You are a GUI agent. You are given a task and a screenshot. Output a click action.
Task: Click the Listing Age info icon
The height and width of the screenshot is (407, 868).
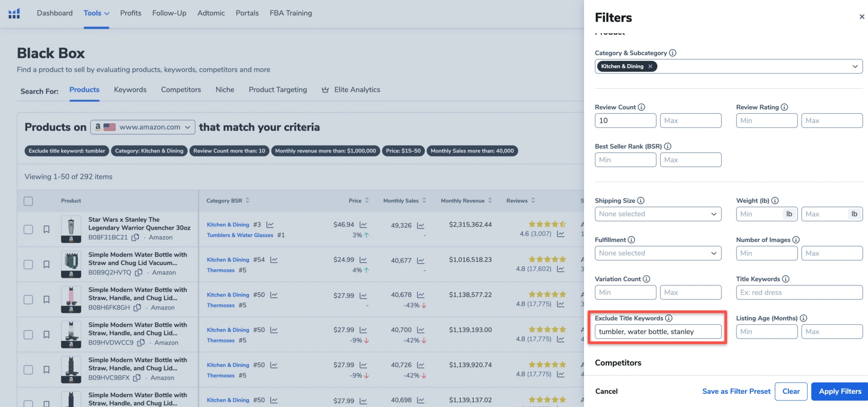(x=803, y=318)
